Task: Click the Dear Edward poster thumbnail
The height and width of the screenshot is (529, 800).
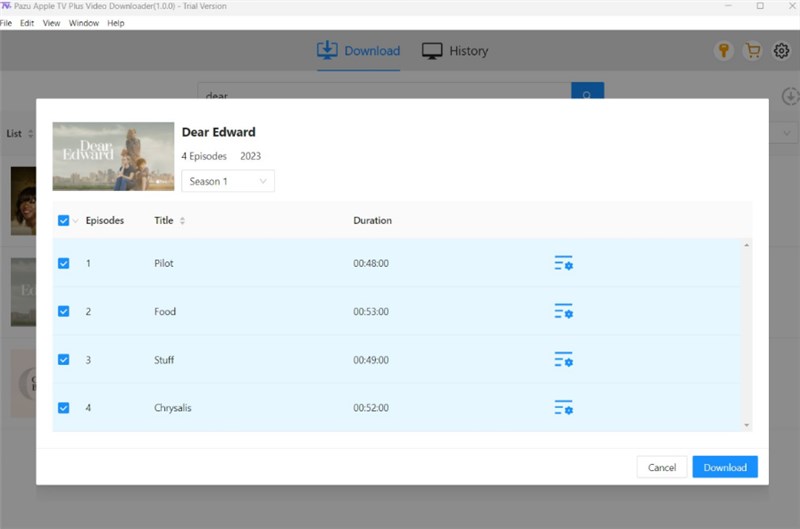Action: pos(113,156)
